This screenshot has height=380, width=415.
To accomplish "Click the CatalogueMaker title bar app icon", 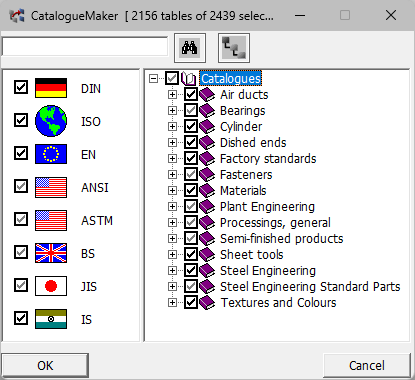I will pos(17,16).
